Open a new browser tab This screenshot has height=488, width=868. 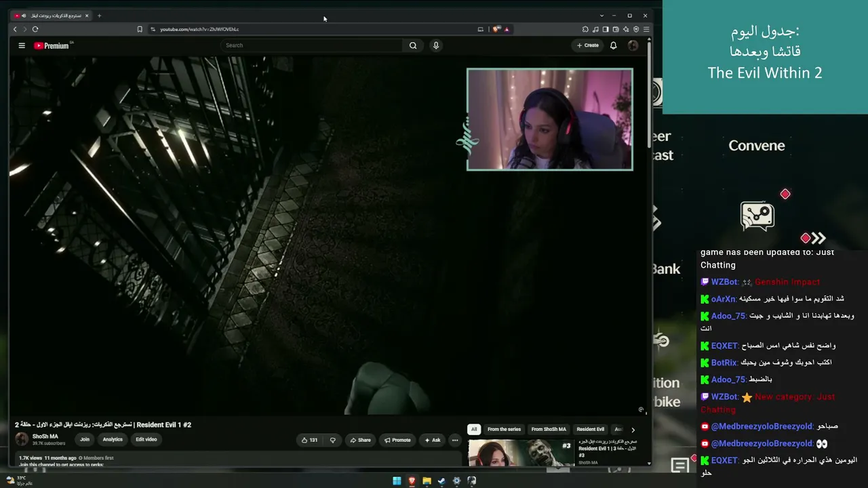click(x=99, y=16)
